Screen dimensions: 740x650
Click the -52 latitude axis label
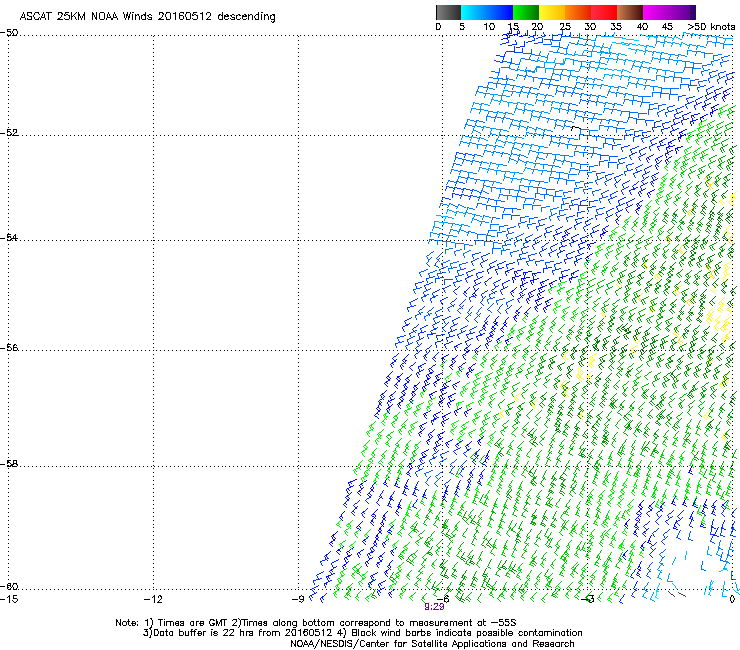point(9,133)
